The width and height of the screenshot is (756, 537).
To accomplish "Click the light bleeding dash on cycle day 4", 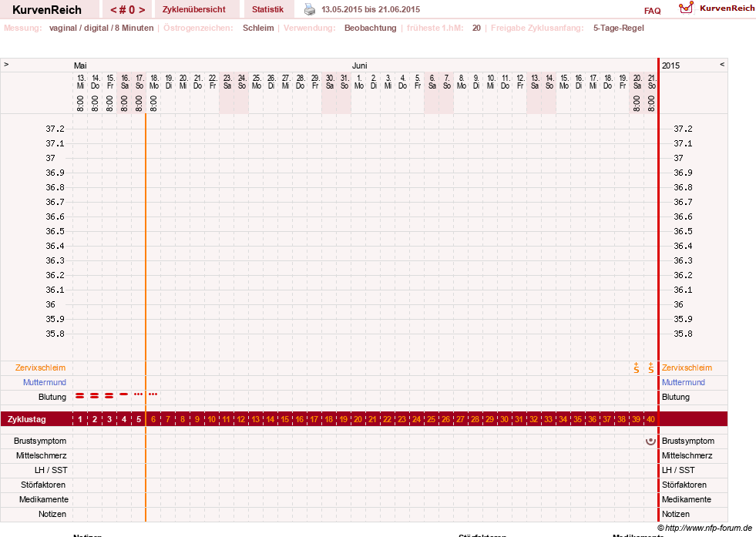I will pos(124,394).
